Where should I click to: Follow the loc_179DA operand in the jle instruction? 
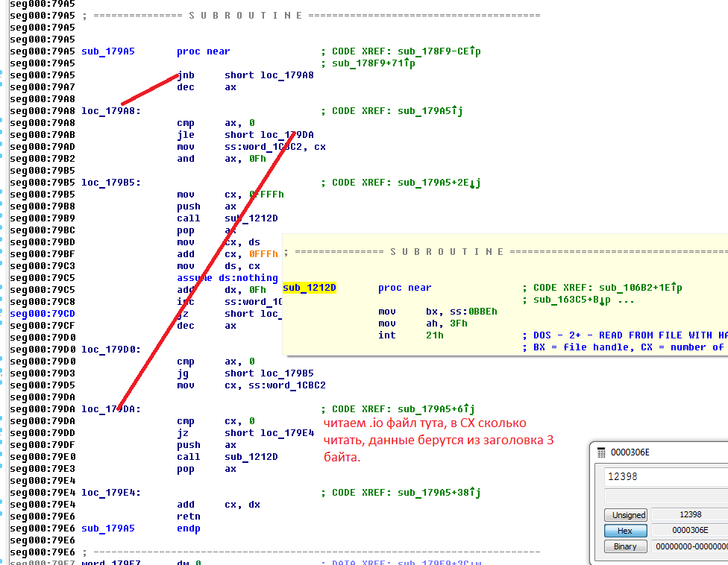point(286,135)
